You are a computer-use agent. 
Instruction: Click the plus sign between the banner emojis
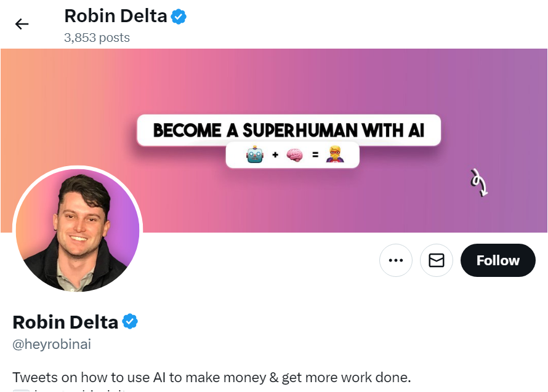[x=275, y=155]
